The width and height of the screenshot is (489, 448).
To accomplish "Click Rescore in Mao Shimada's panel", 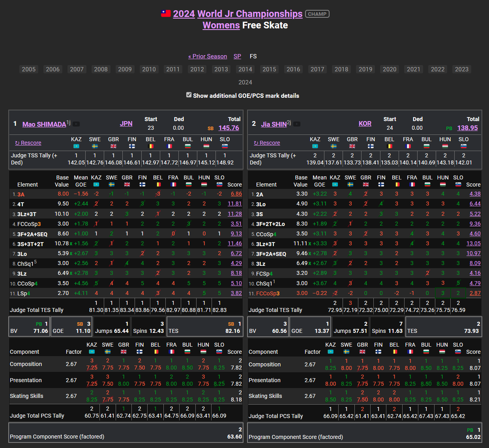I will (x=28, y=143).
